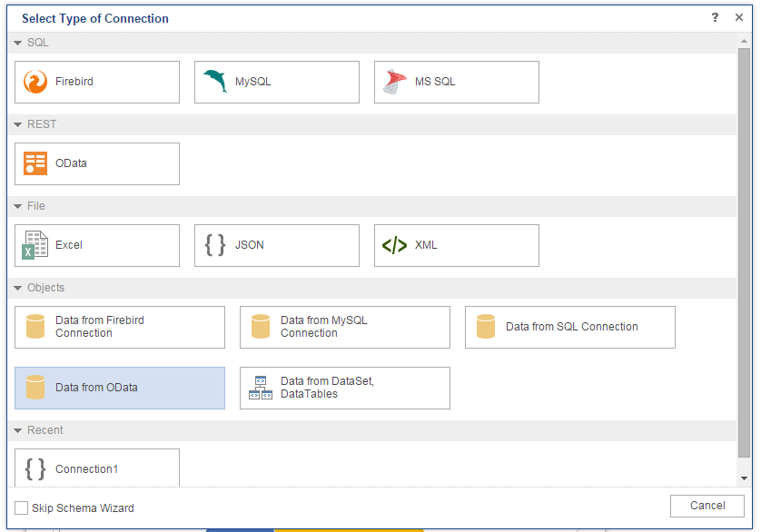761x532 pixels.
Task: Collapse the Recent section
Action: 18,430
